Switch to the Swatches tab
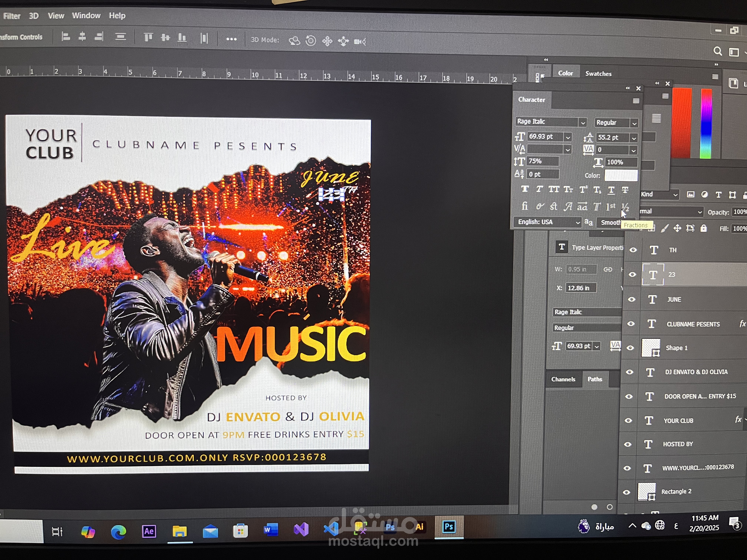The image size is (747, 560). click(x=598, y=74)
